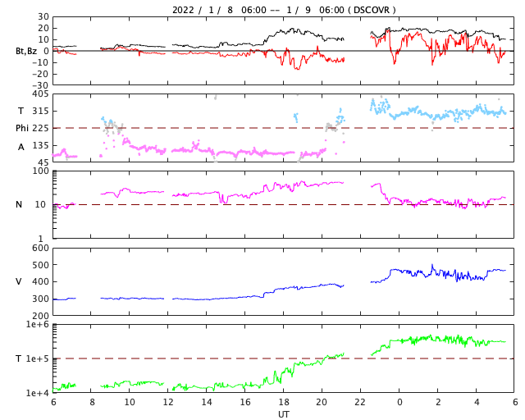525x420 pixels.
Task: Click the Bt,Bz axis label
Action: 25,51
